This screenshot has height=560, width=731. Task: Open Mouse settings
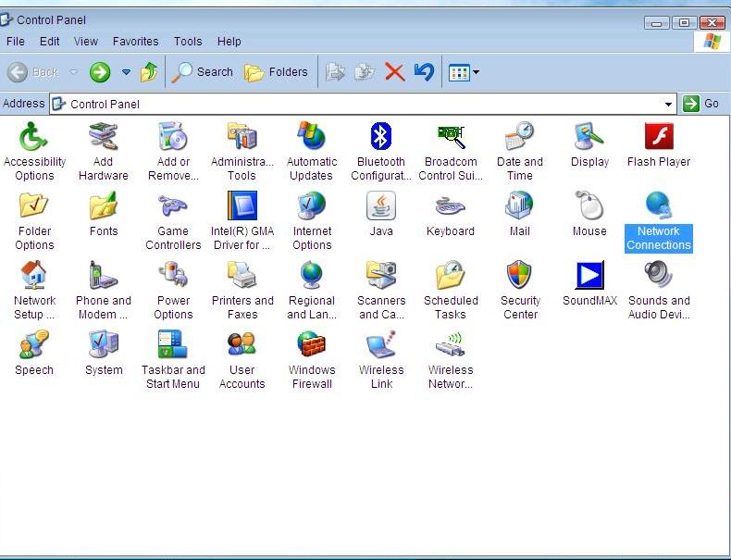(x=589, y=214)
